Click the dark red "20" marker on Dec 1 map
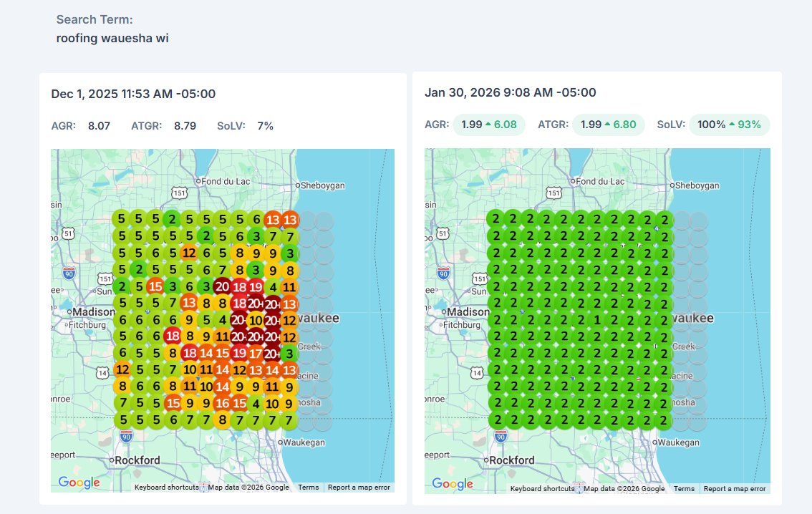The height and width of the screenshot is (514, 812). point(222,286)
